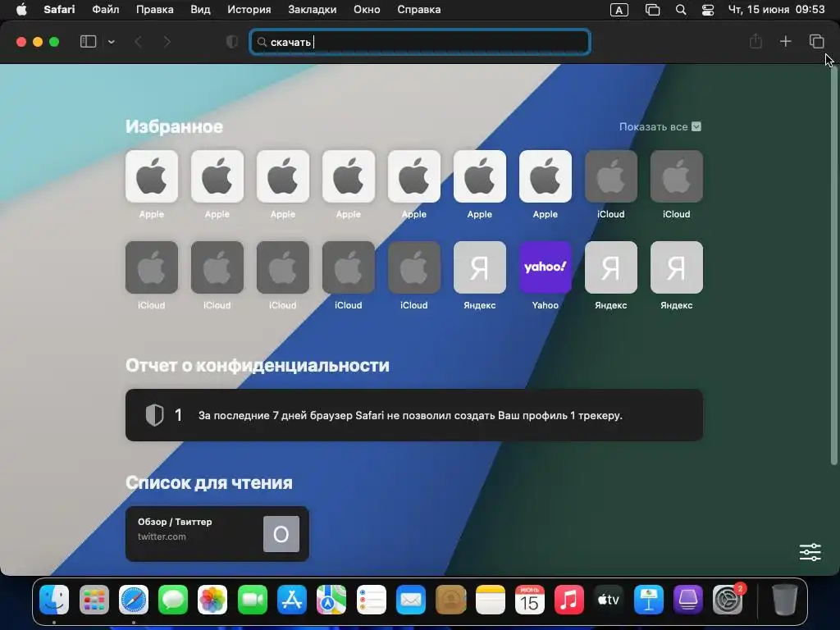Image resolution: width=840 pixels, height=630 pixels.
Task: Click the date and time in menu bar
Action: (x=776, y=10)
